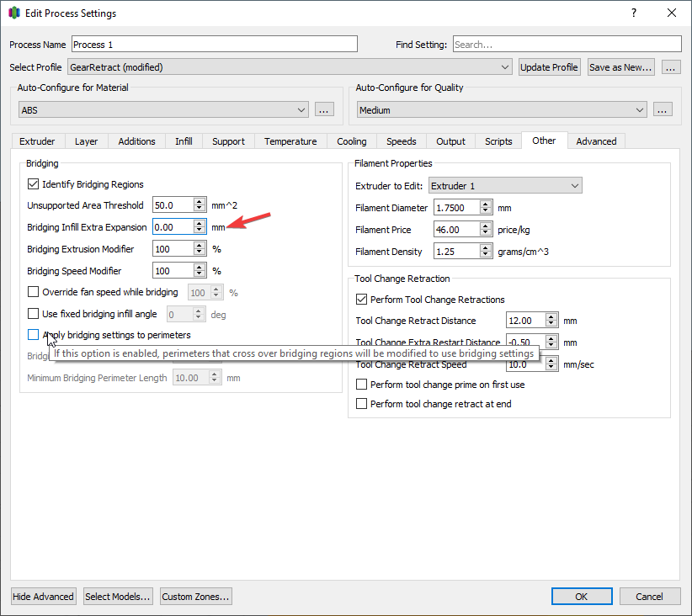Screen dimensions: 692x616
Task: Click Filament Density value field
Action: [457, 251]
